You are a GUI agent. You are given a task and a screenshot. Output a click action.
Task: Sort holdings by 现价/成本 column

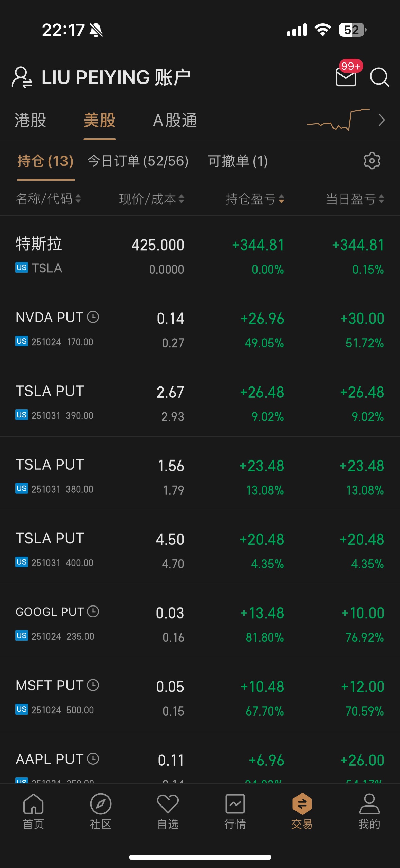pos(152,199)
